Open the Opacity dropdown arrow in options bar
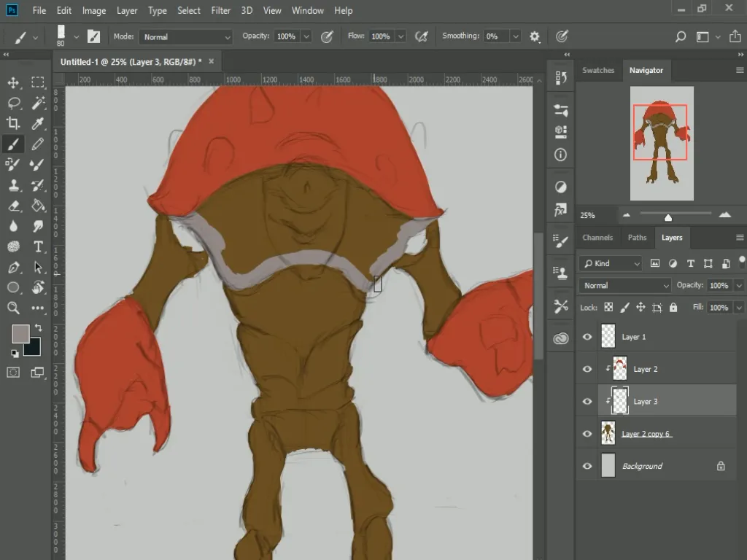Screen dimensions: 747x560 tap(306, 36)
